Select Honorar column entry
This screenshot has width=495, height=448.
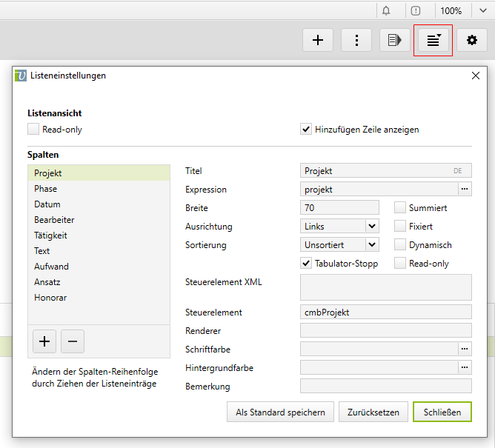point(50,298)
